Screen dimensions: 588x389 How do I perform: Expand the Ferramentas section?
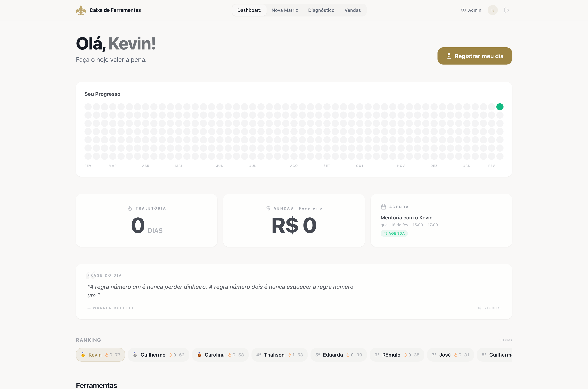97,385
